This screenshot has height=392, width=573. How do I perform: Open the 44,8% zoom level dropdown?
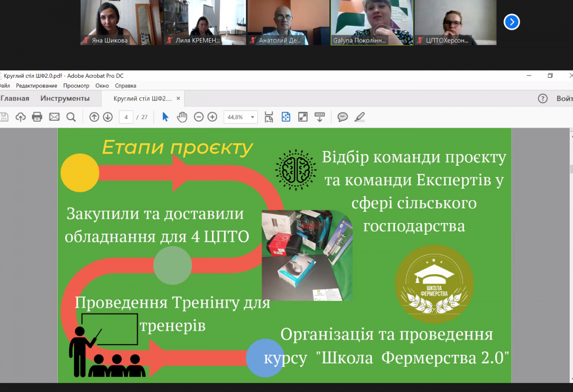coord(253,117)
